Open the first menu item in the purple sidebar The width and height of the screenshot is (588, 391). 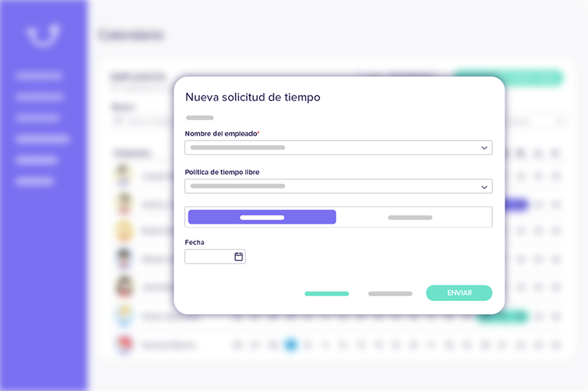[38, 75]
